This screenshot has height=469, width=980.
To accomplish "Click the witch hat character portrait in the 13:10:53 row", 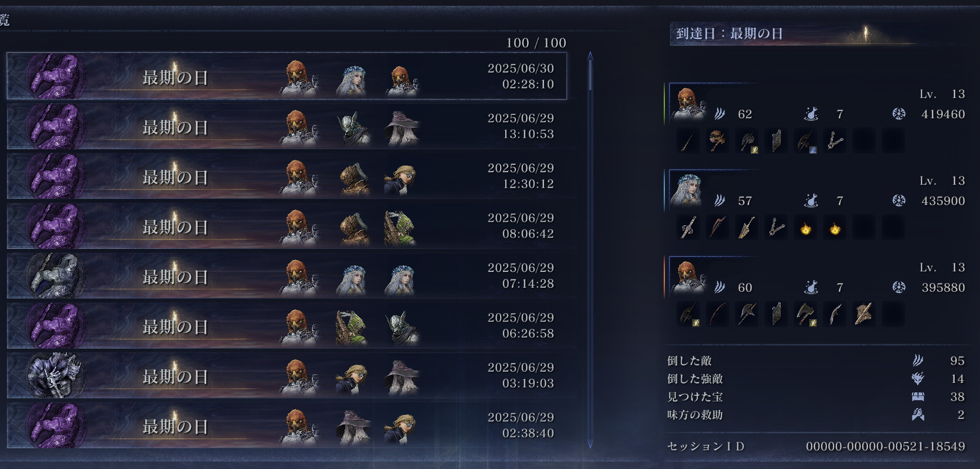I will pyautogui.click(x=402, y=127).
